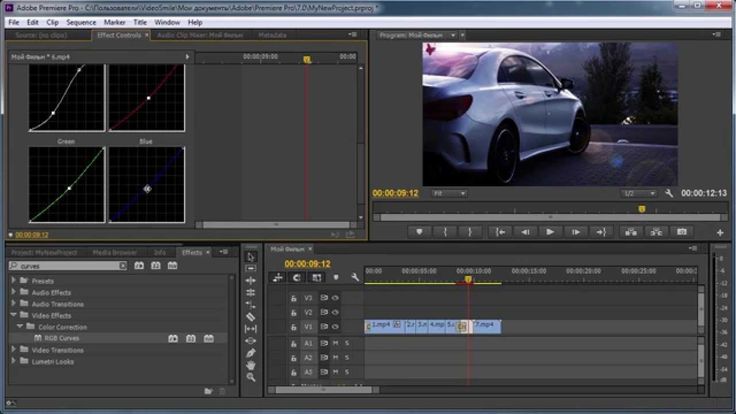Select the RGB Curves effect

coord(62,338)
